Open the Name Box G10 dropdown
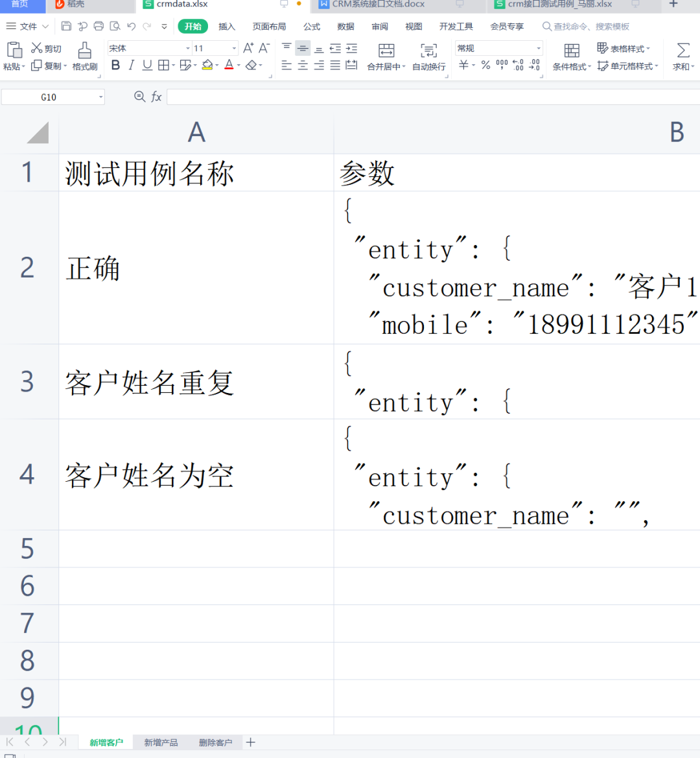Image resolution: width=700 pixels, height=758 pixels. pos(100,97)
